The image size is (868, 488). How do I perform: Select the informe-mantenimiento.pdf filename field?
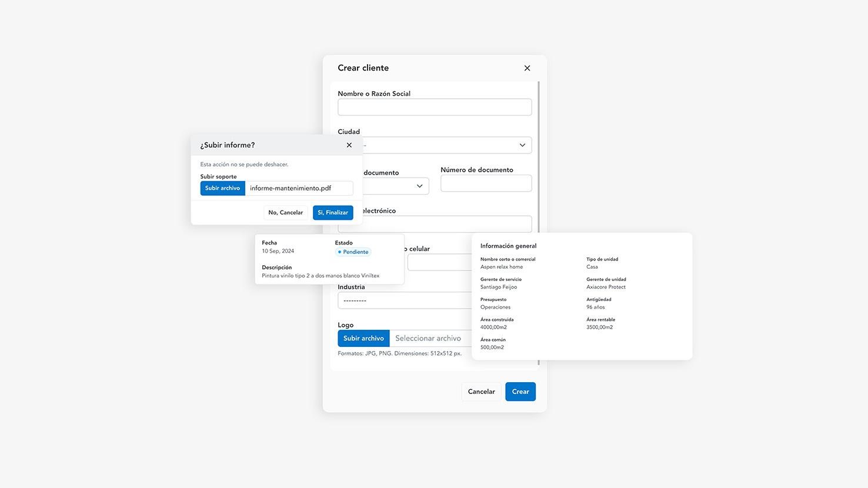(x=299, y=188)
